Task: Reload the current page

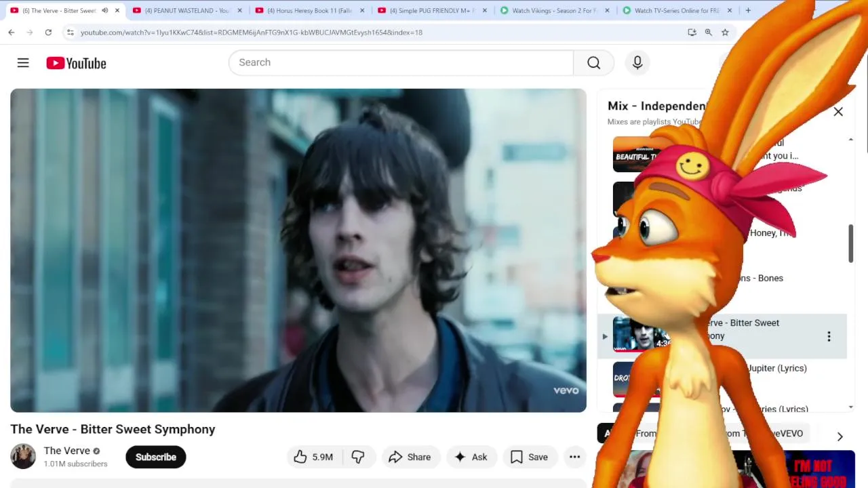Action: (48, 32)
